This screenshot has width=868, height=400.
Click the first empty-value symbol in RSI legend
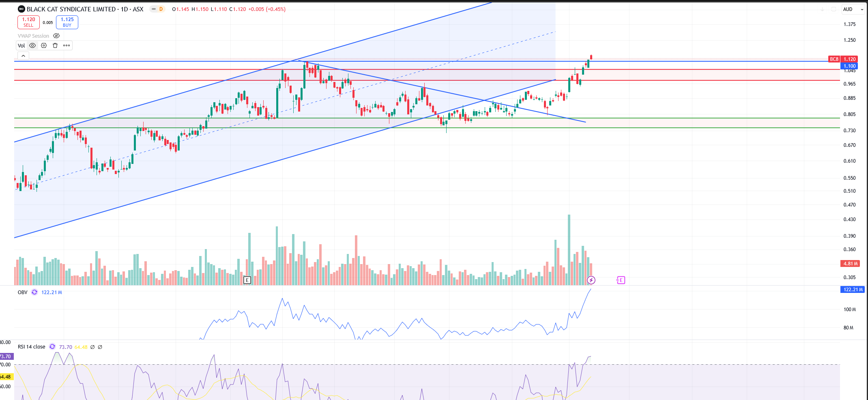click(x=92, y=347)
